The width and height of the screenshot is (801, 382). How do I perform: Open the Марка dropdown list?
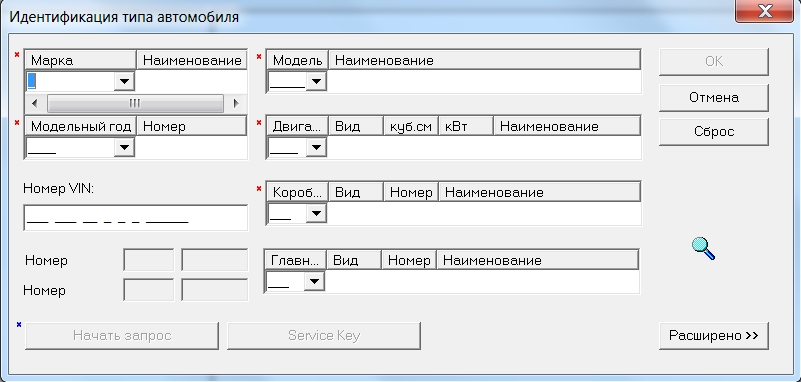(124, 81)
